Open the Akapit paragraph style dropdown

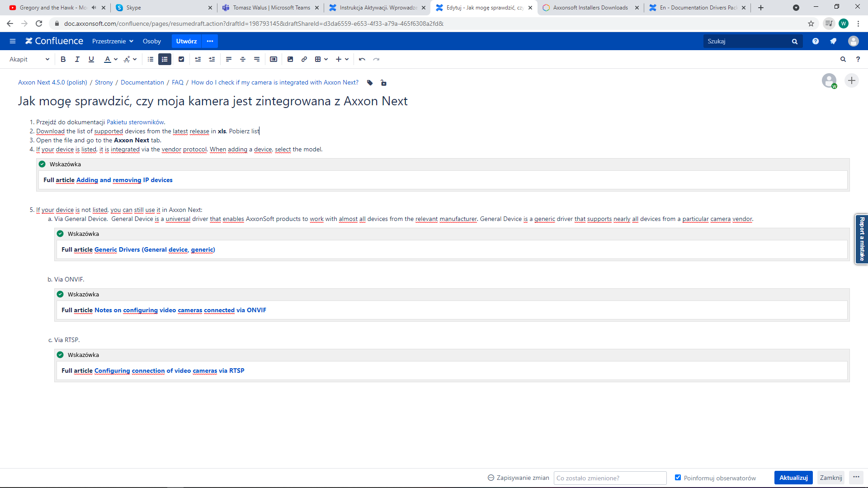pos(29,59)
